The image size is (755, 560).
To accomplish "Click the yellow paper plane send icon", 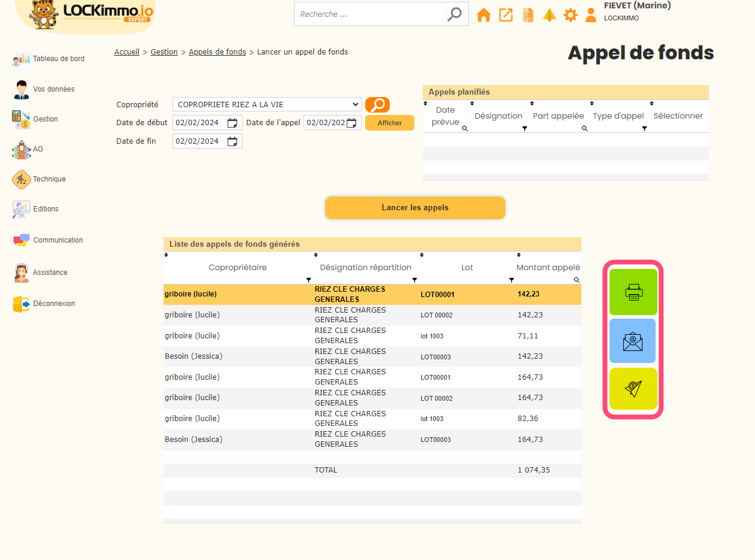I will click(x=633, y=389).
